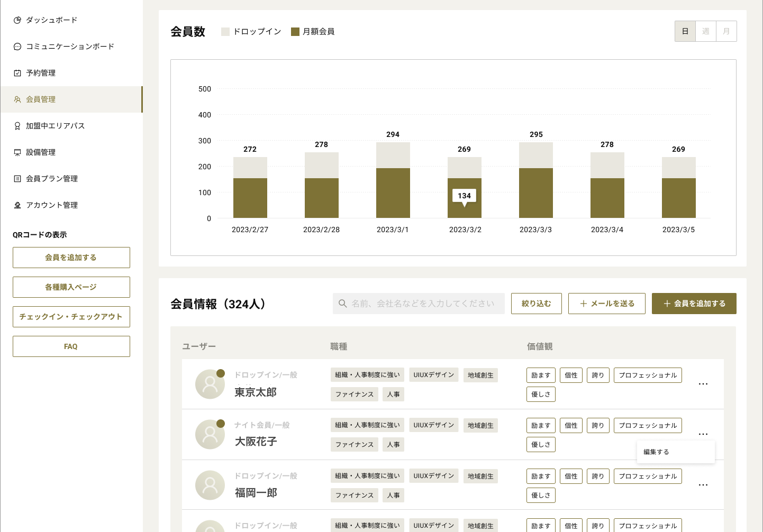Viewport: 763px width, 532px height.
Task: Click the アカウント管理 user icon
Action: coord(17,205)
